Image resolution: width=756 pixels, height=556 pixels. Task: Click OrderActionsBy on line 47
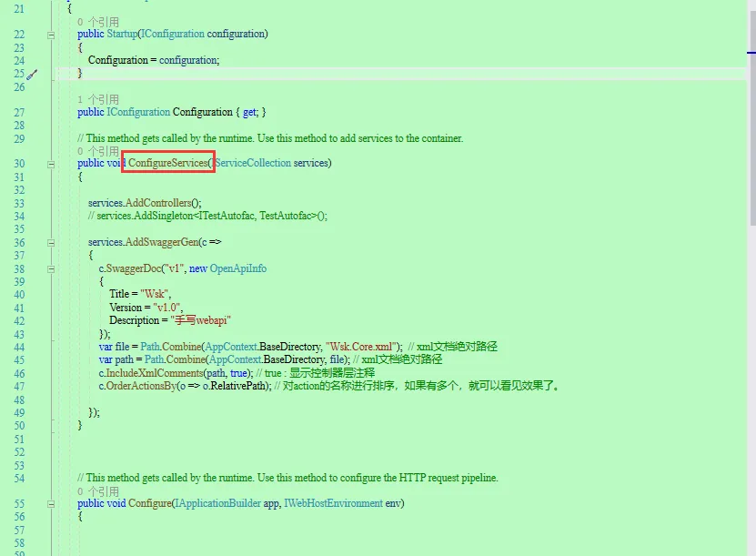coord(141,386)
